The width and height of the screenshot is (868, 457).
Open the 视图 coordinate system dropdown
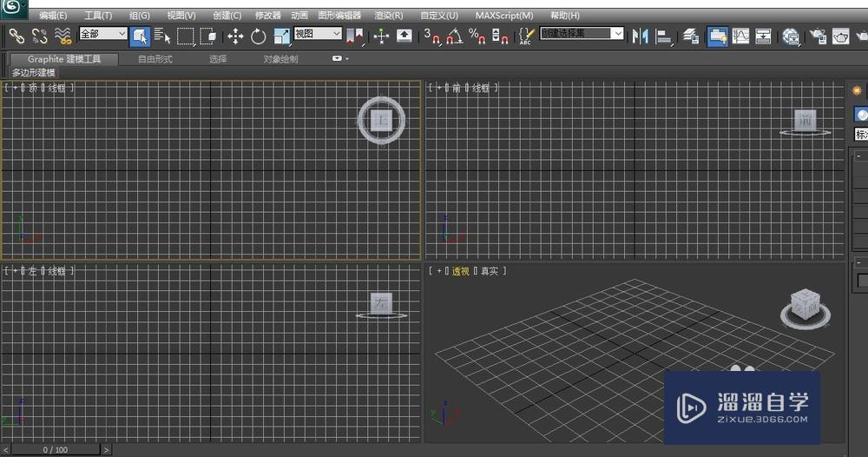[x=317, y=34]
